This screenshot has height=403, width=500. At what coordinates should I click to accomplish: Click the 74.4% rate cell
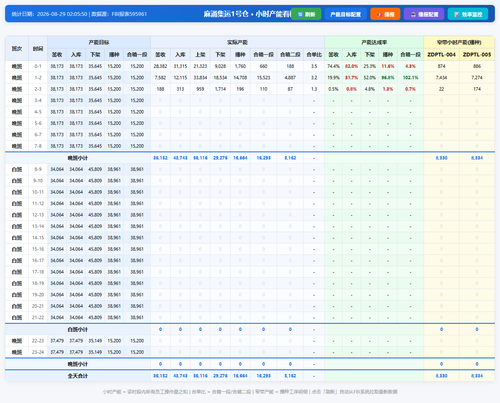[x=333, y=66]
